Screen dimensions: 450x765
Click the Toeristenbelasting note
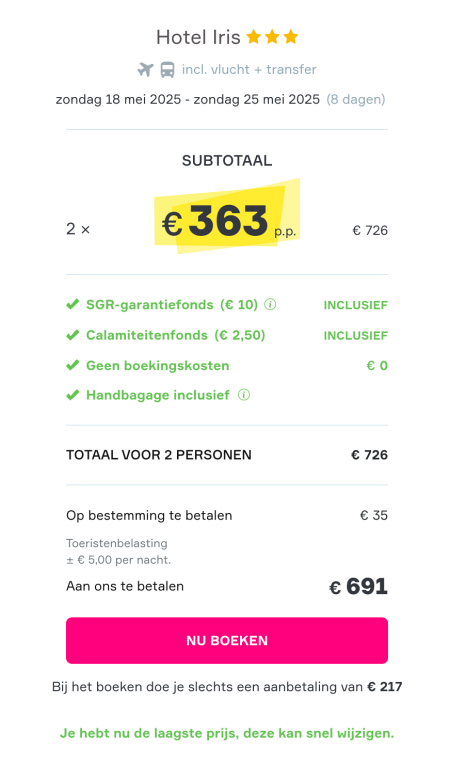click(119, 552)
